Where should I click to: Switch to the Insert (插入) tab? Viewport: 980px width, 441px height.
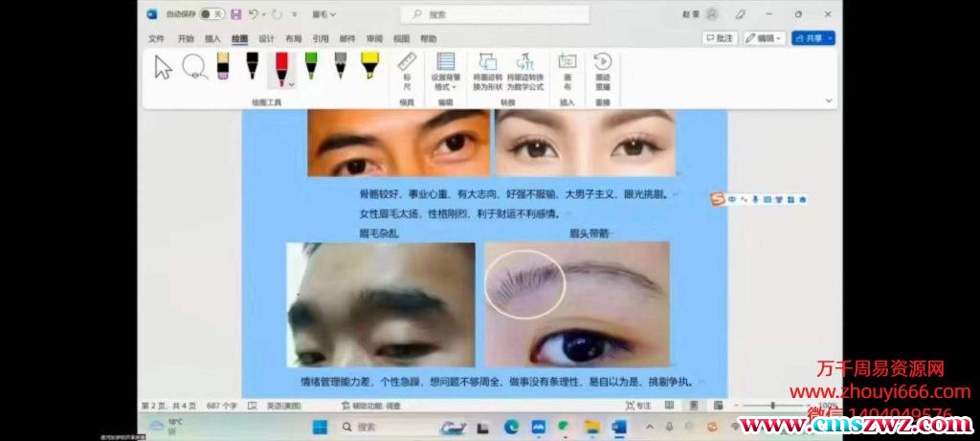pyautogui.click(x=212, y=38)
